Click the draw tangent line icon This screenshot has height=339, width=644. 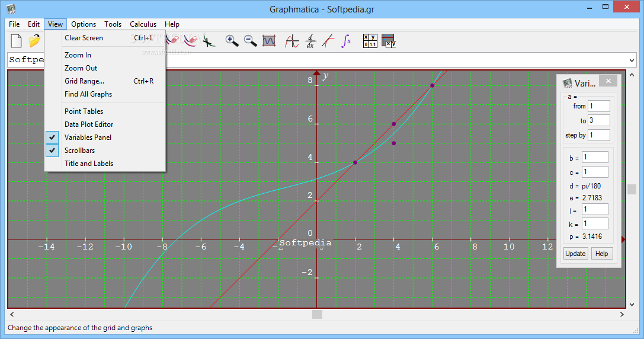tap(328, 41)
